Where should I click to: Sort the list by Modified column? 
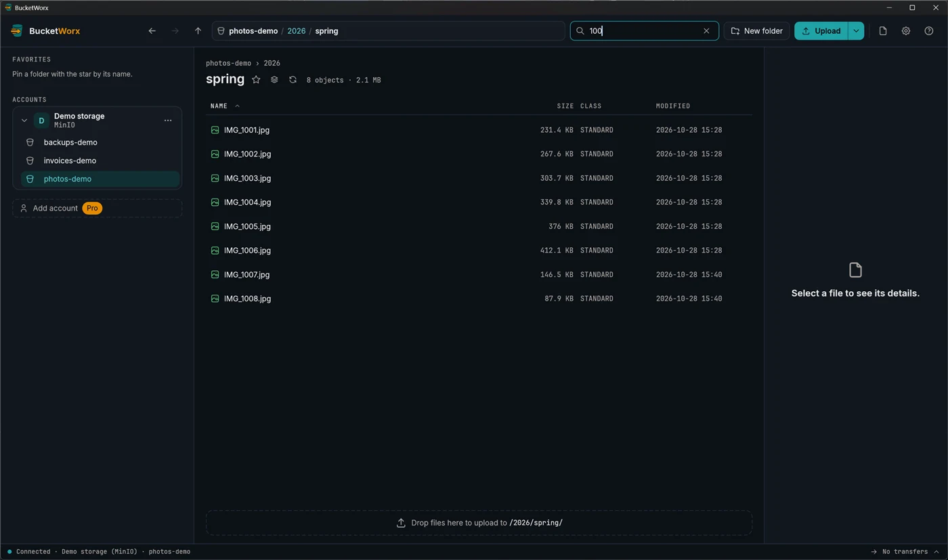click(x=673, y=106)
